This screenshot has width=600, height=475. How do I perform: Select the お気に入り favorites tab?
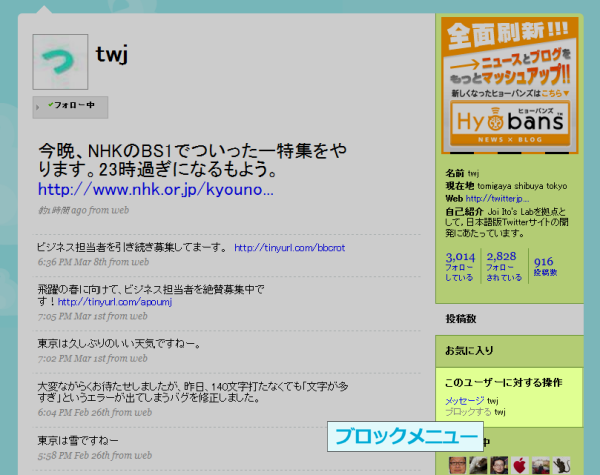[509, 351]
